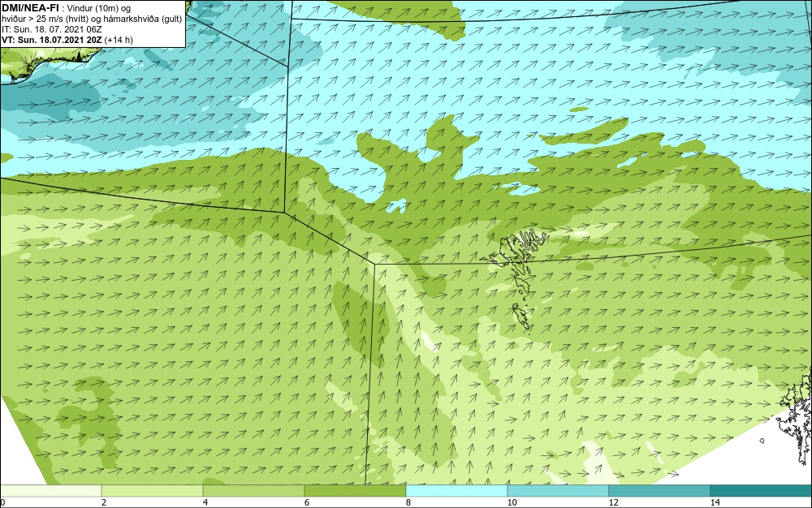Click the 'hviður > 25 m/s (hvítt)' line
The height and width of the screenshot is (508, 812).
43,19
